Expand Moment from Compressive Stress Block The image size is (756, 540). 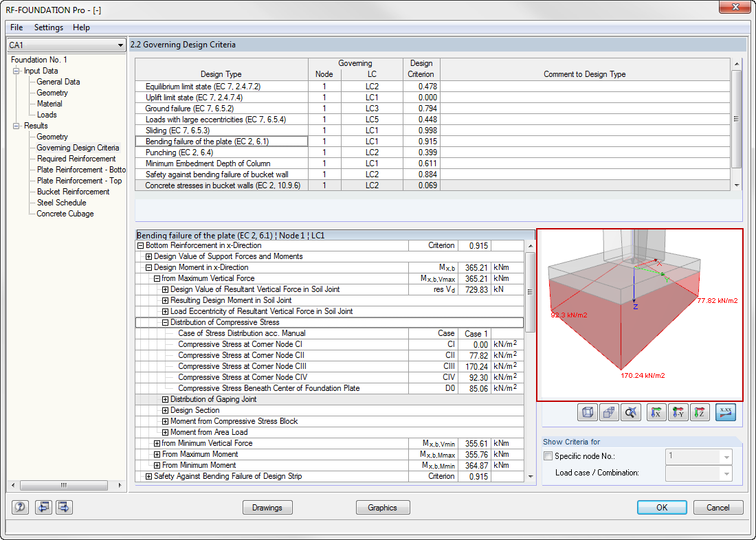pyautogui.click(x=166, y=421)
